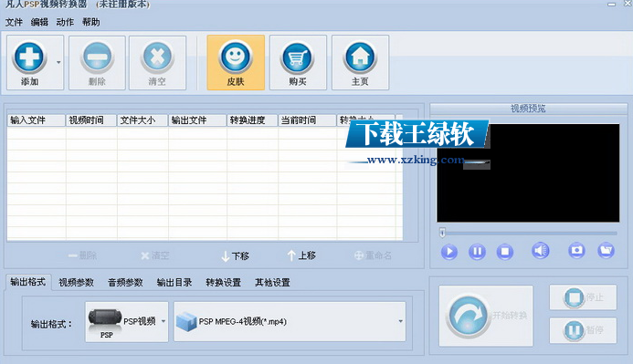
Task: Open the 皮肤 (Skin) smiley icon
Action: point(236,57)
